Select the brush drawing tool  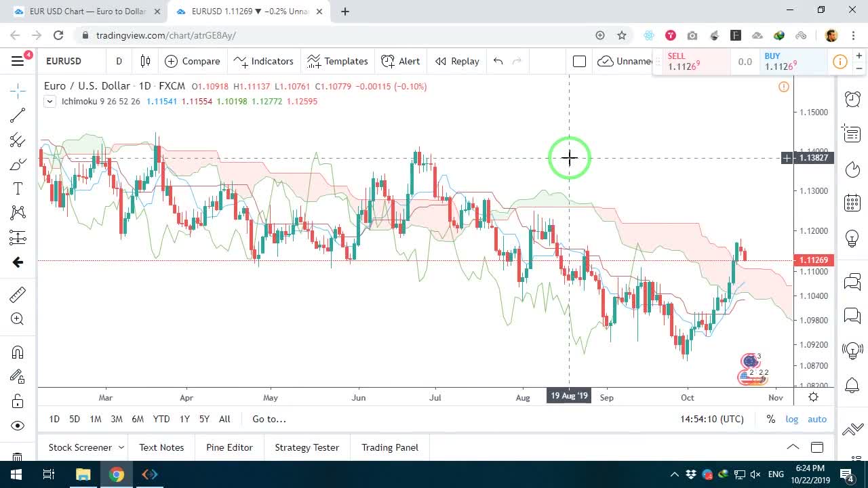click(x=18, y=165)
